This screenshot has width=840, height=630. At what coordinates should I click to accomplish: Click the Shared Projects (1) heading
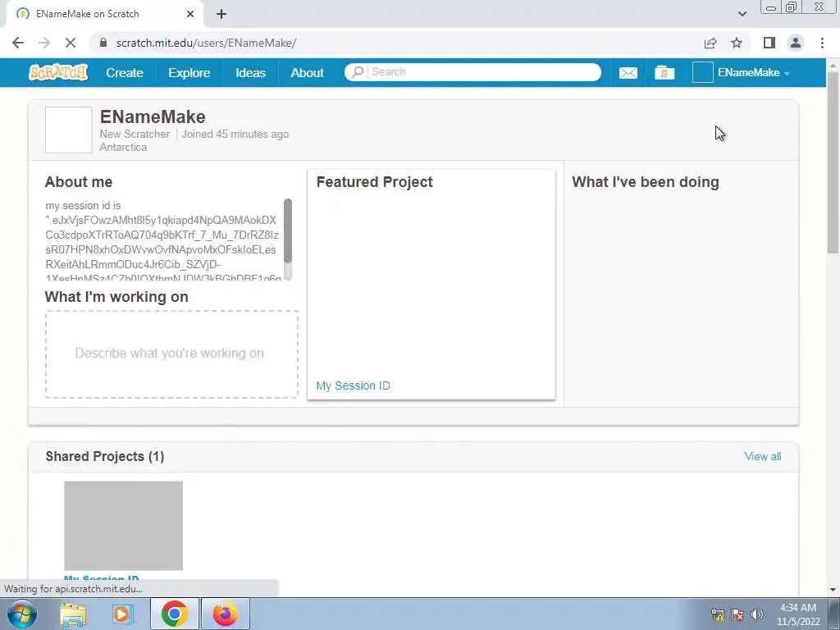click(x=105, y=456)
